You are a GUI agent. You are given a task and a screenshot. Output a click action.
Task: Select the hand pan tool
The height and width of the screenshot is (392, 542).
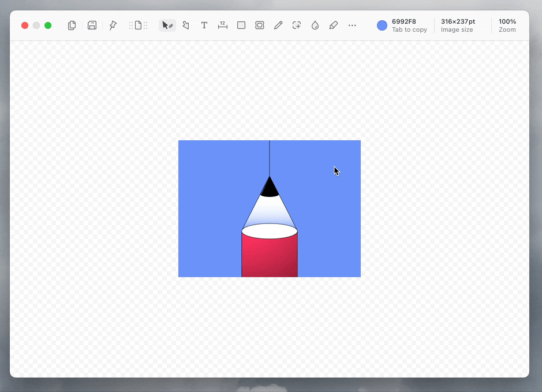(186, 25)
